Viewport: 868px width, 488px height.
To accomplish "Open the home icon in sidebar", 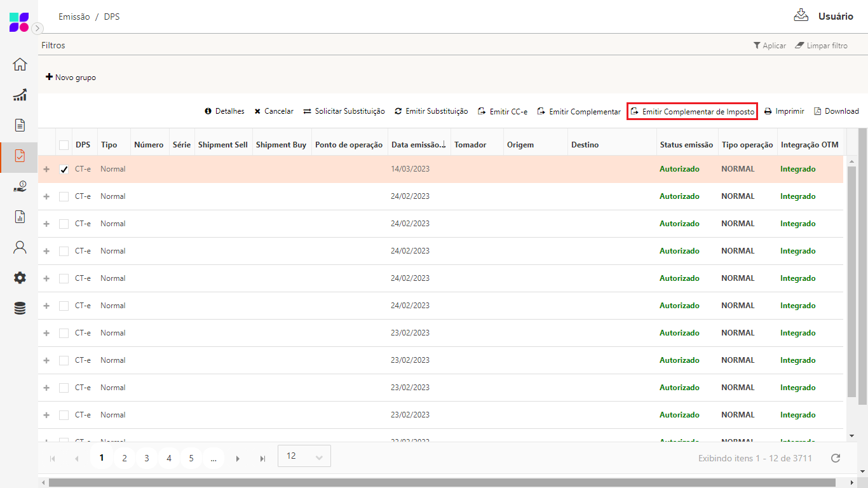I will click(20, 64).
